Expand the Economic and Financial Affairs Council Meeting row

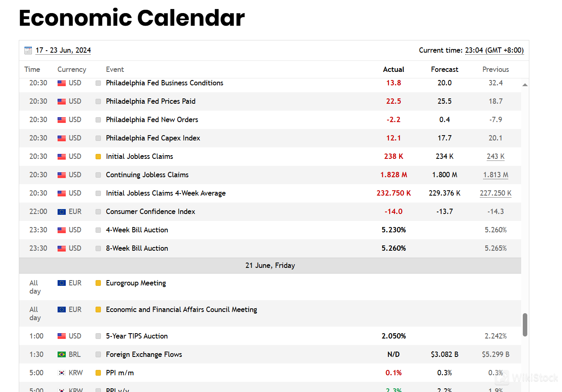(x=181, y=310)
